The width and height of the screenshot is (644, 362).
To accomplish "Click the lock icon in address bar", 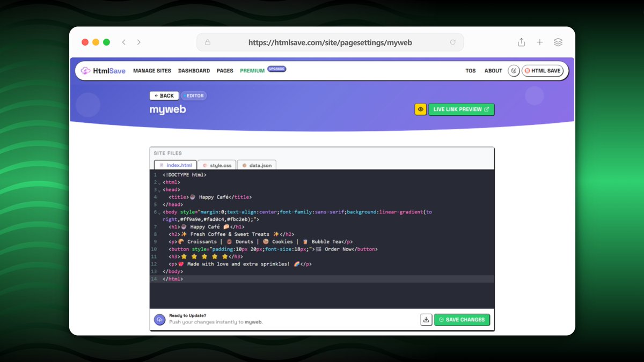I will (x=208, y=42).
